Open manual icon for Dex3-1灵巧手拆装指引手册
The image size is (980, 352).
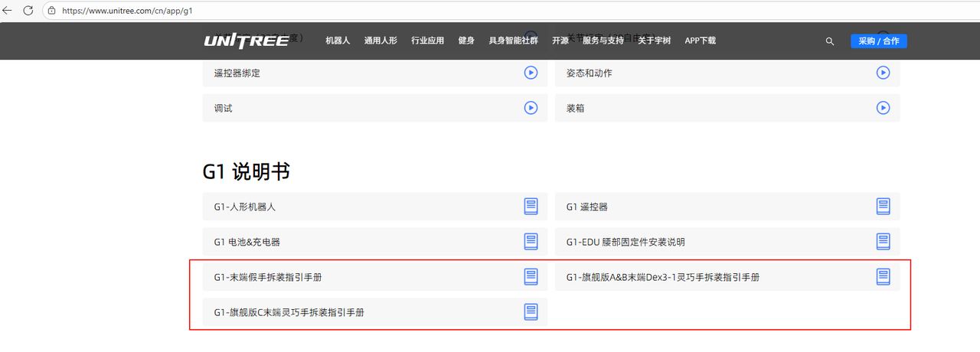pyautogui.click(x=883, y=277)
